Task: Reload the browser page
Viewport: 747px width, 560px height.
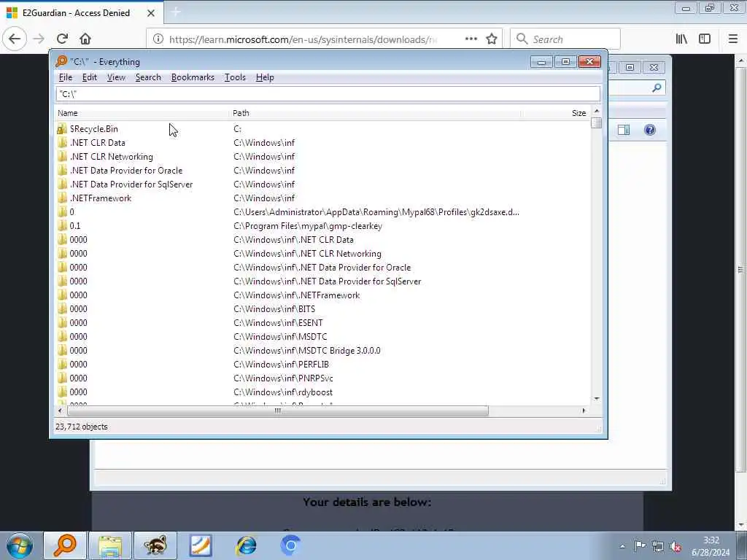Action: pos(62,39)
